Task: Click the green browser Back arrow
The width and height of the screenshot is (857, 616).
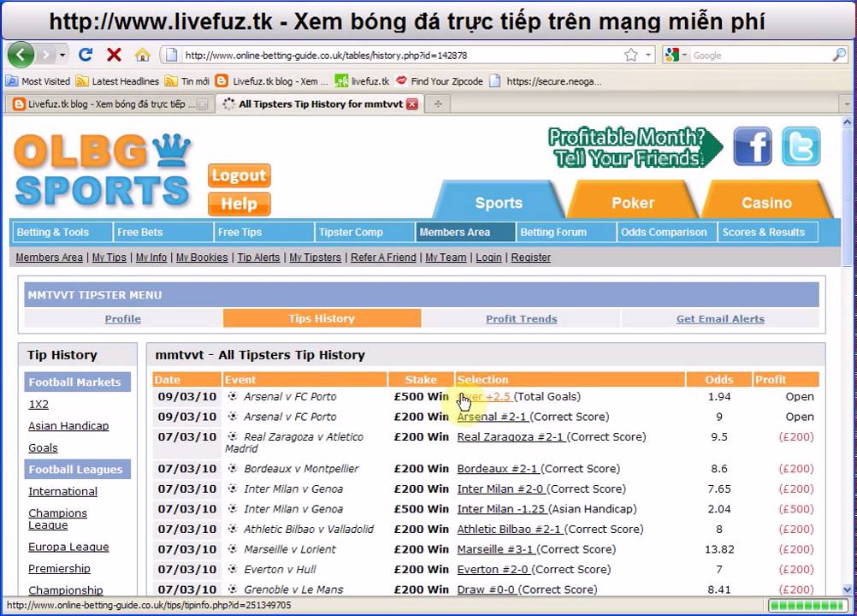Action: coord(21,55)
